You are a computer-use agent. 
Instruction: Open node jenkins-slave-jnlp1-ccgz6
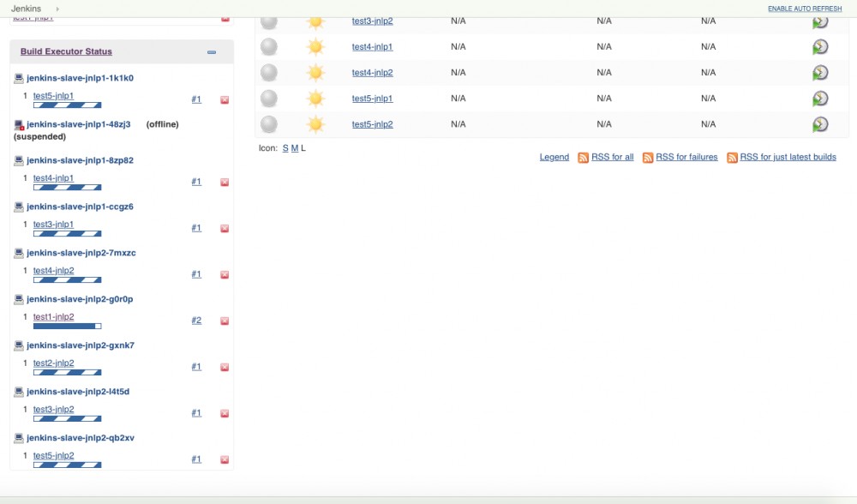80,207
